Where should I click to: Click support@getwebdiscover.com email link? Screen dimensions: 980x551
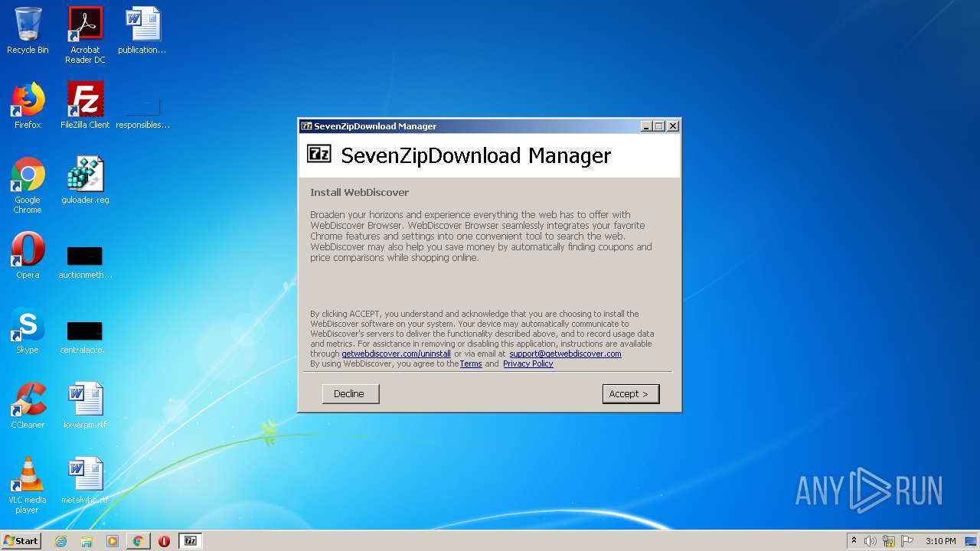coord(565,354)
